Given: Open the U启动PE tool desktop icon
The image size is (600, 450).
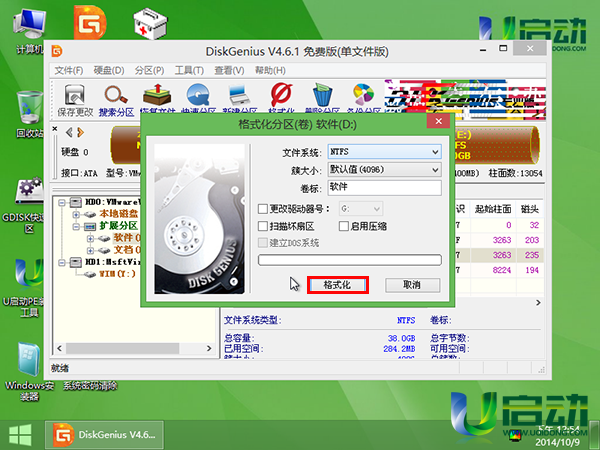Looking at the screenshot, I should 29,288.
